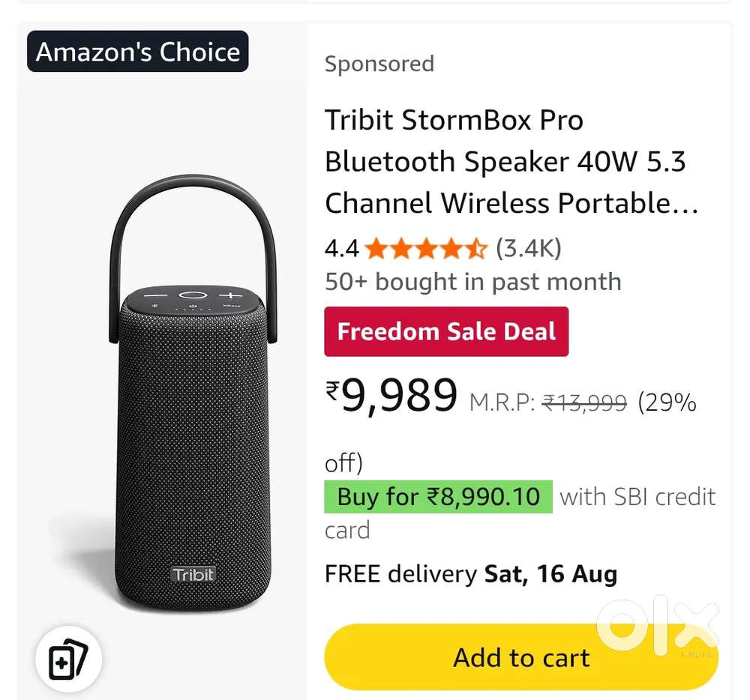
Task: Click the orange star rating icons
Action: (425, 248)
